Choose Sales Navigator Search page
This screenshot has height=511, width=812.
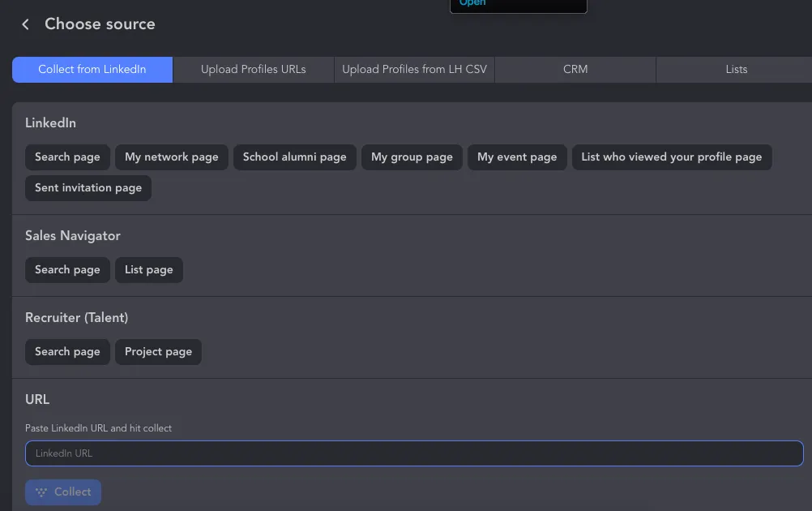click(67, 270)
